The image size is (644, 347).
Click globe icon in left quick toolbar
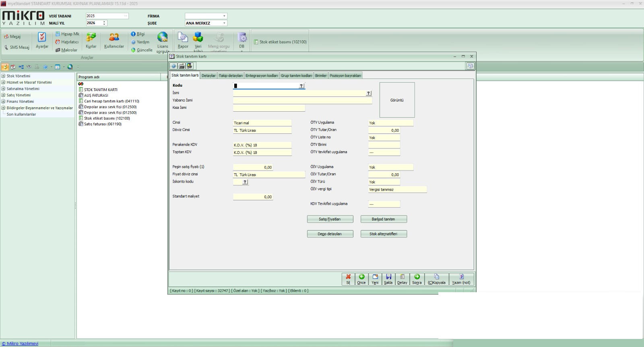70,67
